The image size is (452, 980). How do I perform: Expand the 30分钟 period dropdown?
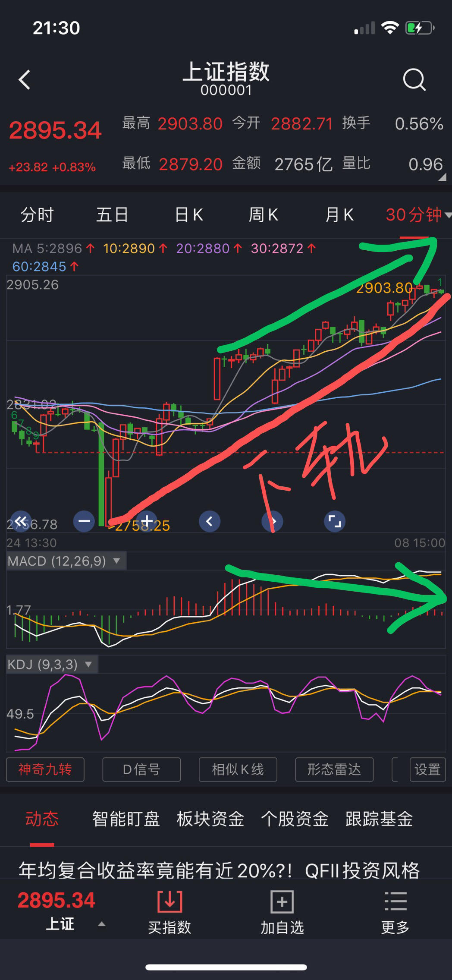[417, 214]
